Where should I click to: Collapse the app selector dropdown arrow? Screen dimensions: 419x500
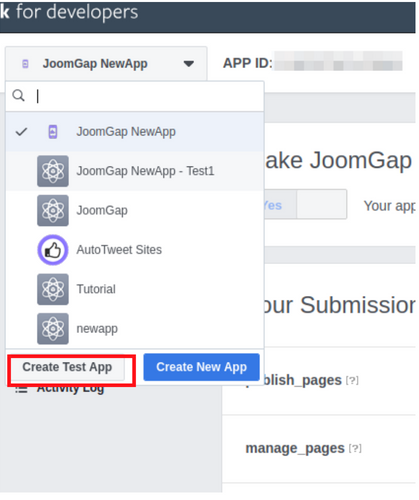coord(189,64)
